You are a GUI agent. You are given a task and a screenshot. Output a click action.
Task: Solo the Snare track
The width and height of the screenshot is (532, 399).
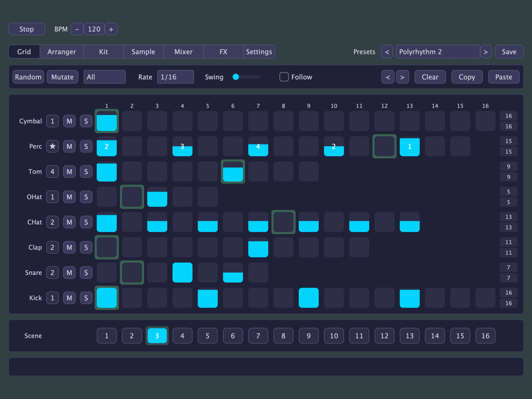point(86,273)
